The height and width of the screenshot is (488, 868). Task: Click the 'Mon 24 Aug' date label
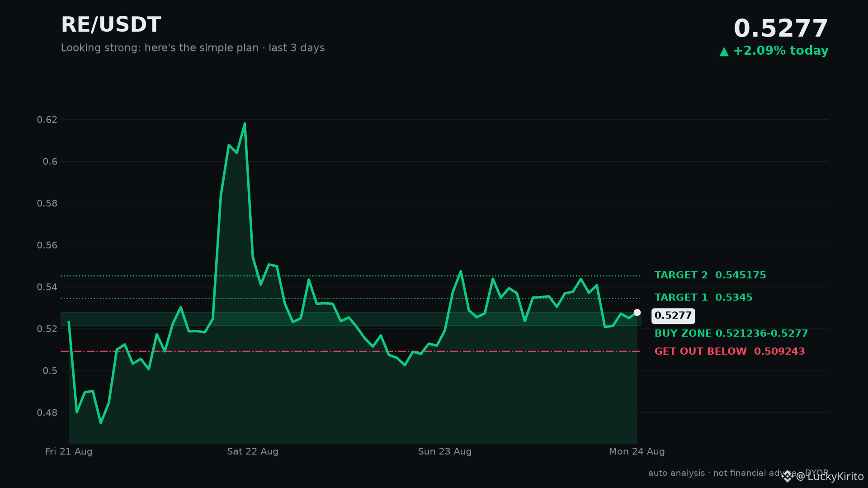637,451
